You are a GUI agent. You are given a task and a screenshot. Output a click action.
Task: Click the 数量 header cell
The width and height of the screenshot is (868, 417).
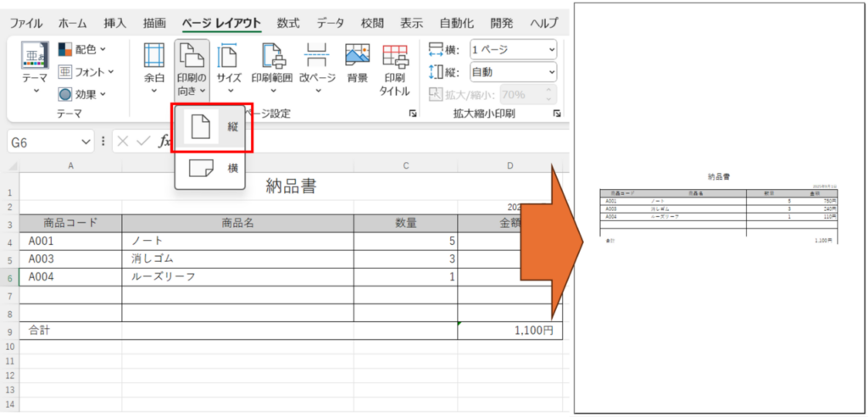406,223
